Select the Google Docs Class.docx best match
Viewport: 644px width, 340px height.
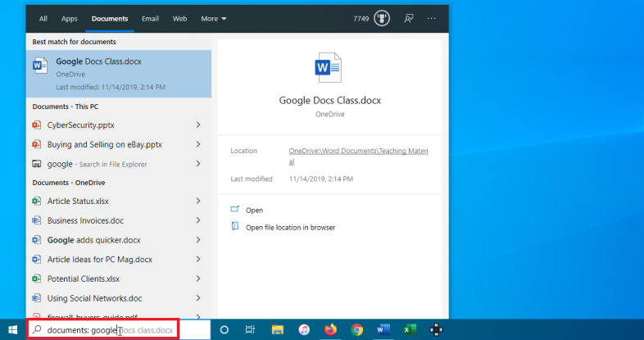[x=119, y=74]
